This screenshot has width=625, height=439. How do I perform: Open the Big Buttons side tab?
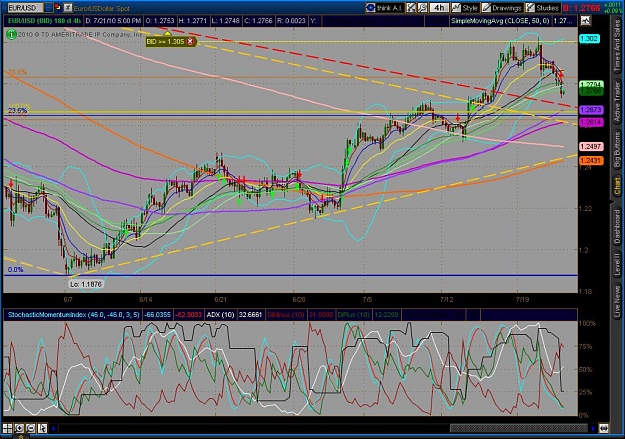[x=617, y=149]
